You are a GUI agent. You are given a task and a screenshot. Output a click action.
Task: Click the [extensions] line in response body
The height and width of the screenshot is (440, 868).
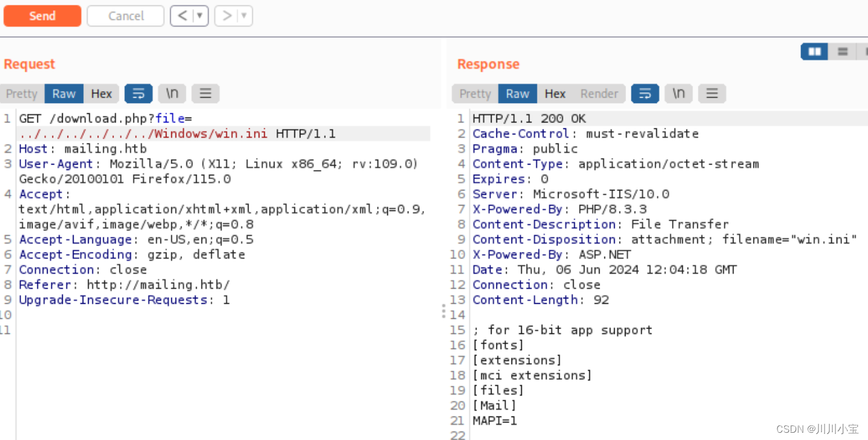pyautogui.click(x=517, y=360)
